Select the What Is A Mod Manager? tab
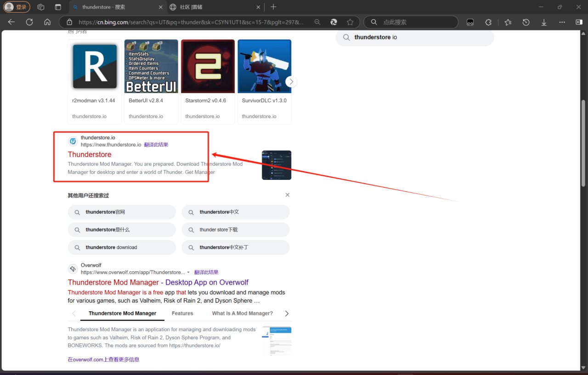588x375 pixels. click(243, 313)
